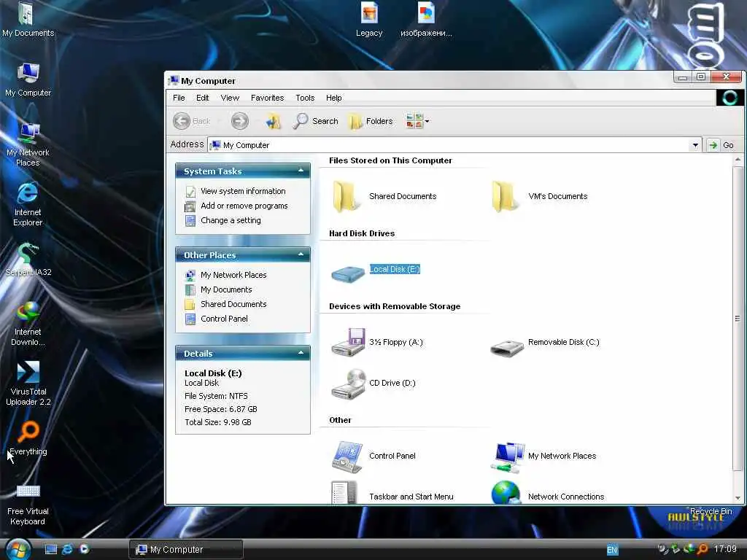Select My Network Places desktop icon
Viewport: 747px width, 560px height.
[x=28, y=145]
